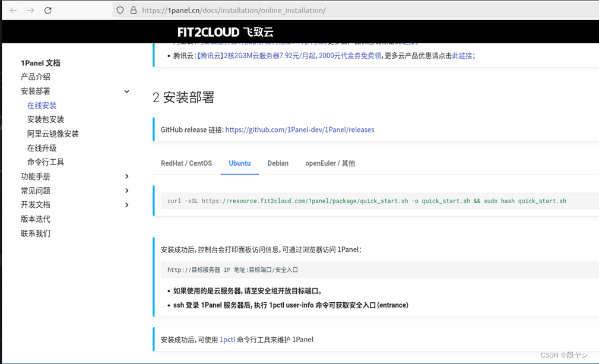599x364 pixels.
Task: Select the openEuler / 其他 tab
Action: pos(329,163)
